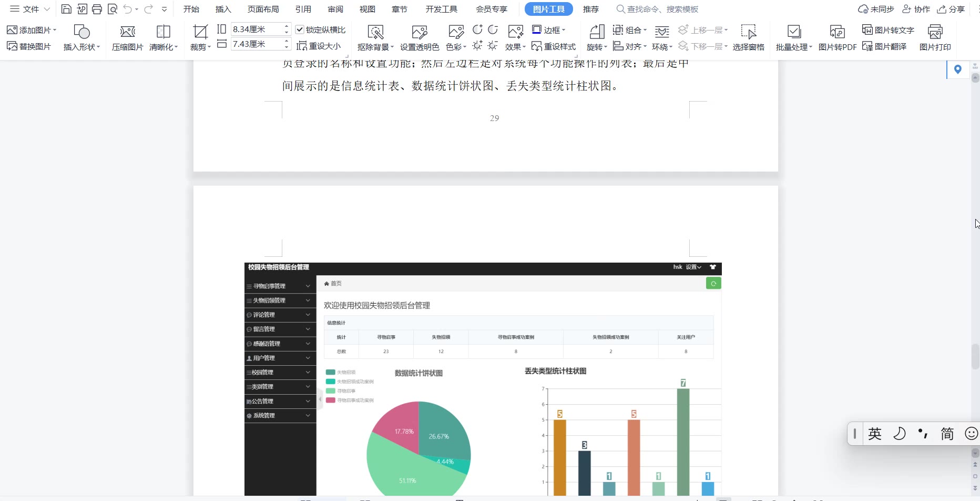
Task: Click the Redo arrow icon
Action: click(149, 9)
